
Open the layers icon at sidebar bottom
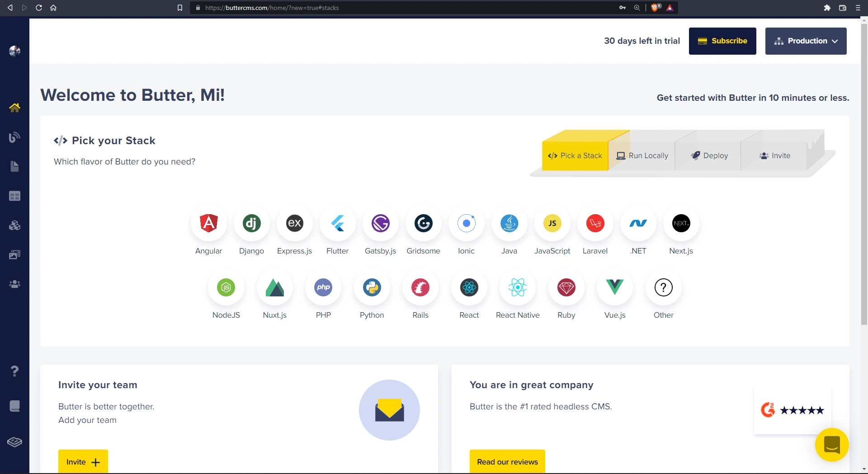[x=14, y=442]
